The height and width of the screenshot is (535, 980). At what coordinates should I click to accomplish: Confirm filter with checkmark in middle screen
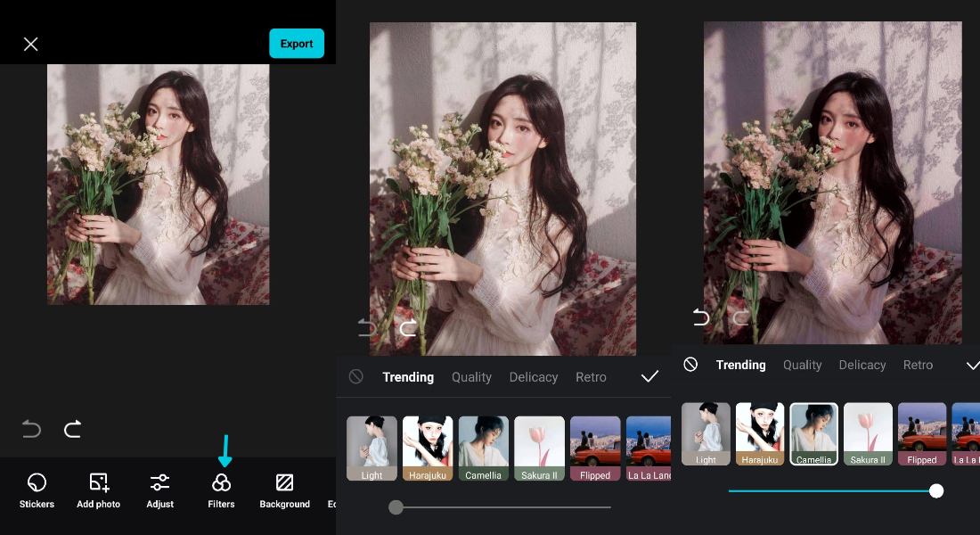[x=650, y=376]
